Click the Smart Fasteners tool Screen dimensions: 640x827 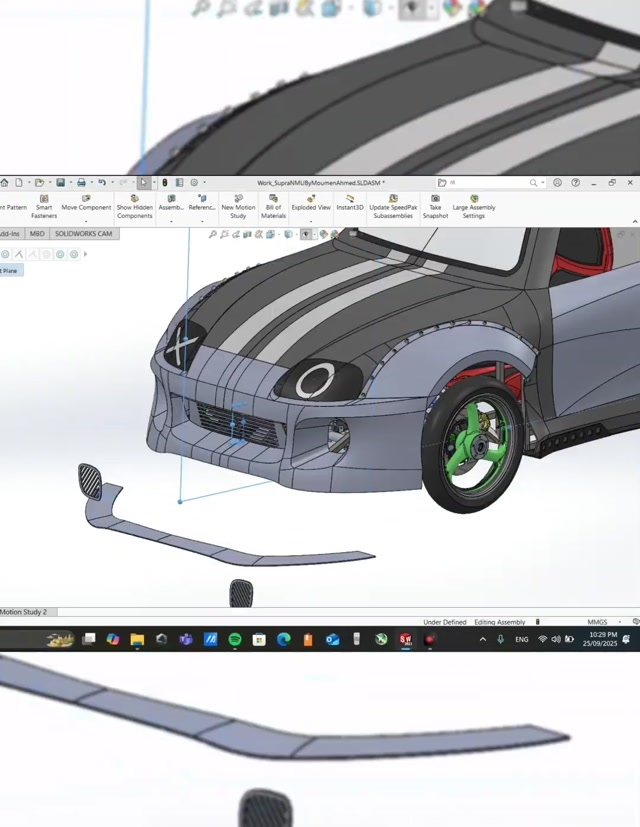click(44, 206)
